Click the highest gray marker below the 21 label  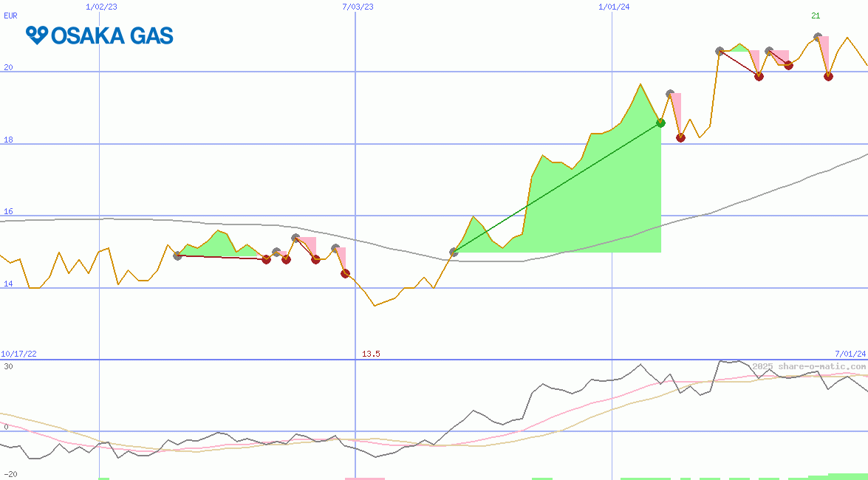(817, 37)
